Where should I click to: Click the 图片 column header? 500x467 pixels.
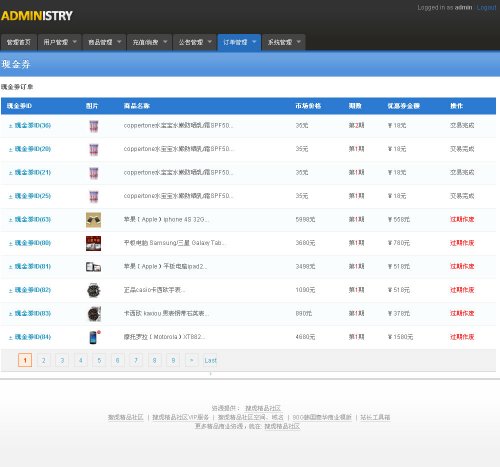pyautogui.click(x=92, y=106)
